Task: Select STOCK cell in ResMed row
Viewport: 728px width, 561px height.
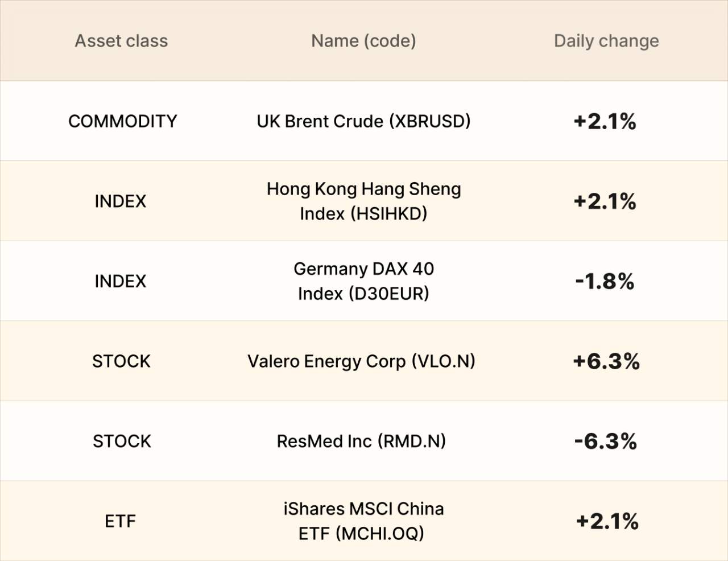Action: (122, 442)
